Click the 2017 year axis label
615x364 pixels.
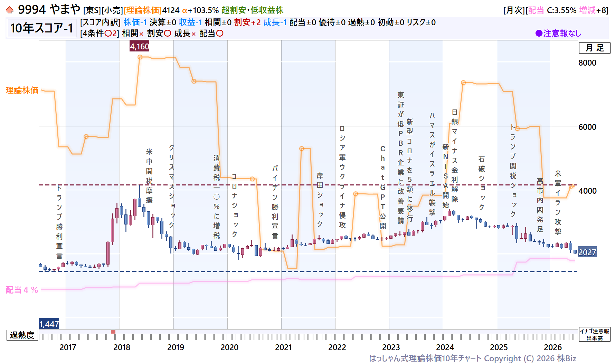[x=68, y=347]
